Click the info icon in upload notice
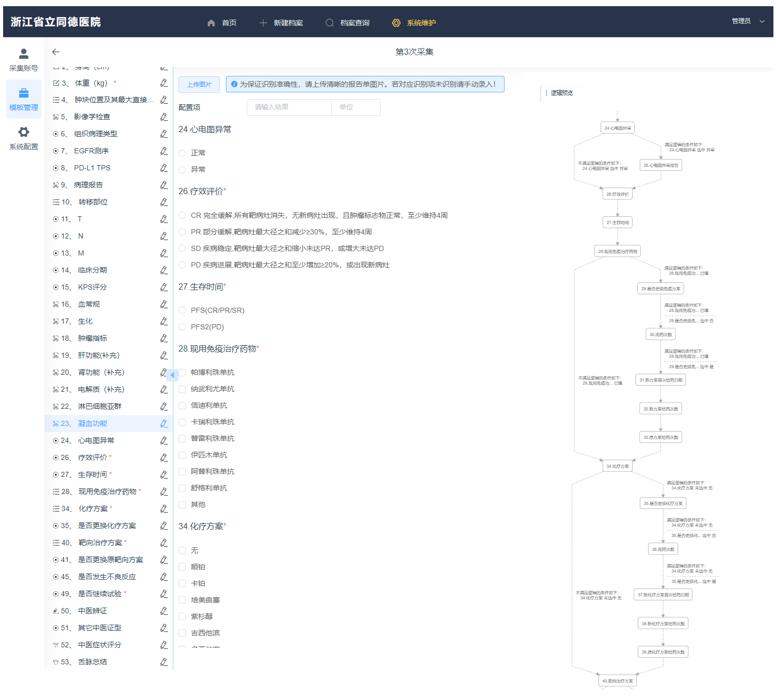The image size is (776, 700). click(x=234, y=84)
